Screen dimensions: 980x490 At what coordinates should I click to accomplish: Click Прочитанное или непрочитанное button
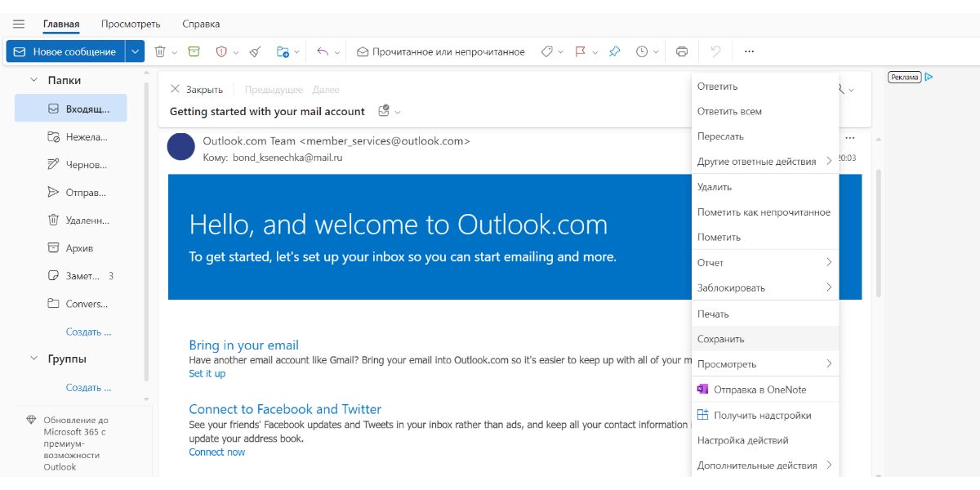[441, 51]
